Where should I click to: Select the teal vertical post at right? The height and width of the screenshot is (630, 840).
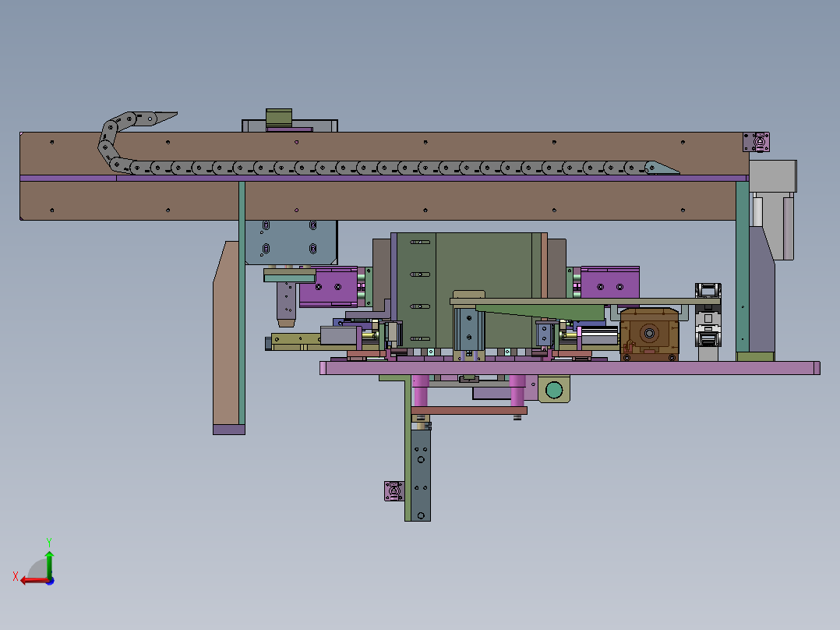pos(743,267)
